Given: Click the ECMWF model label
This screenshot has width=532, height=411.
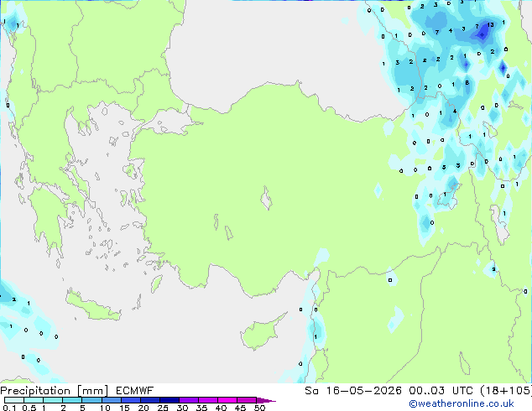Looking at the screenshot, I should 135,391.
